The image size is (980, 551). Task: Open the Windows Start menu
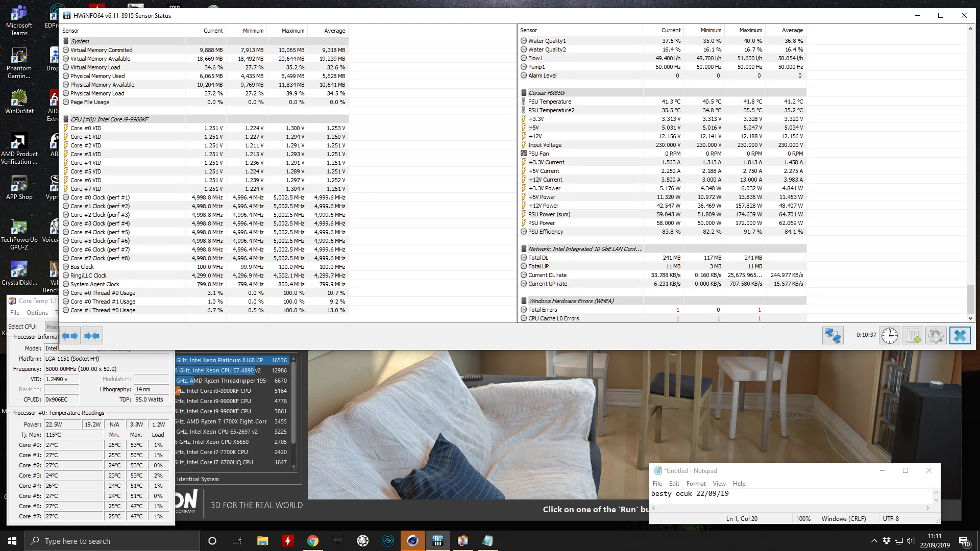(12, 541)
